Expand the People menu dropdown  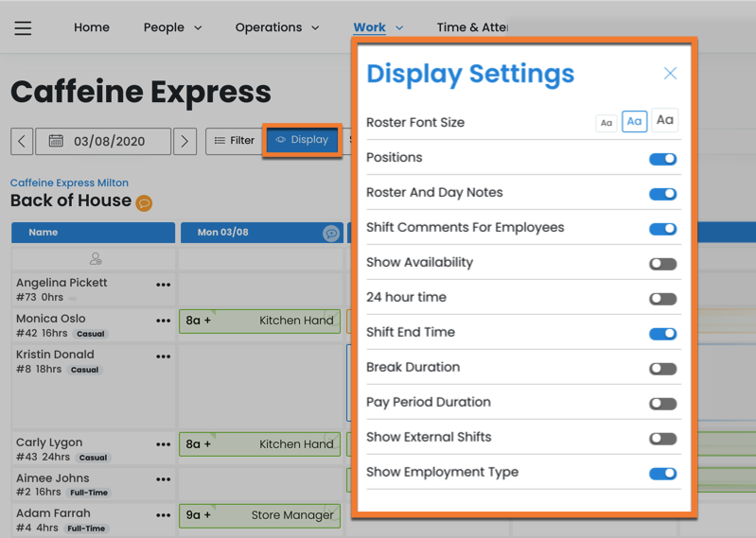tap(172, 27)
